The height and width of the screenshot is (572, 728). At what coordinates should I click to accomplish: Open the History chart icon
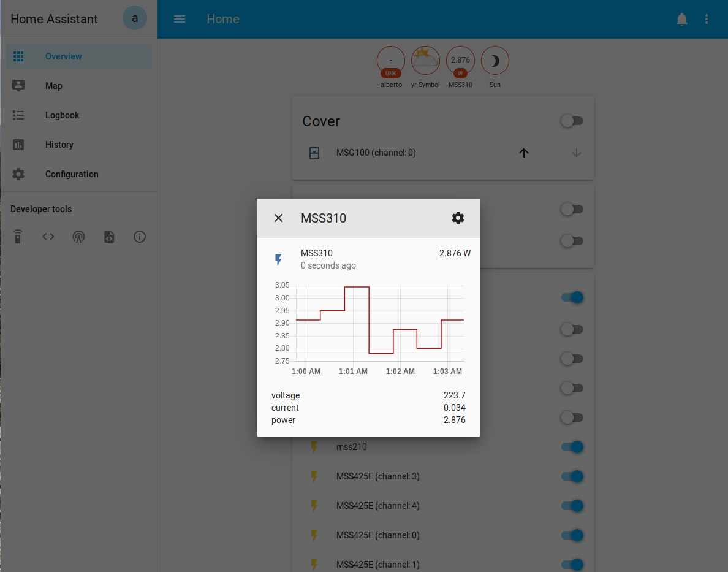18,145
